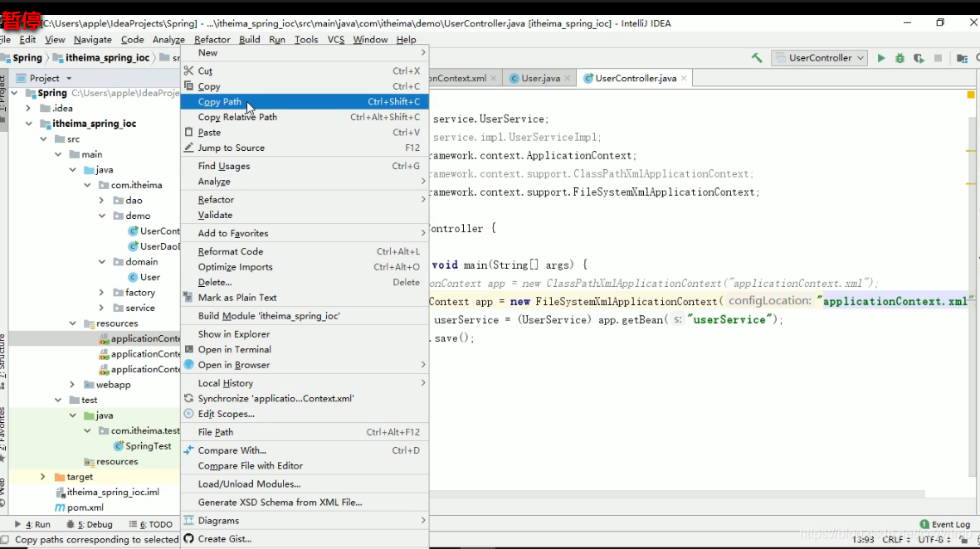Click the SpringTest class icon in tree

[x=118, y=446]
